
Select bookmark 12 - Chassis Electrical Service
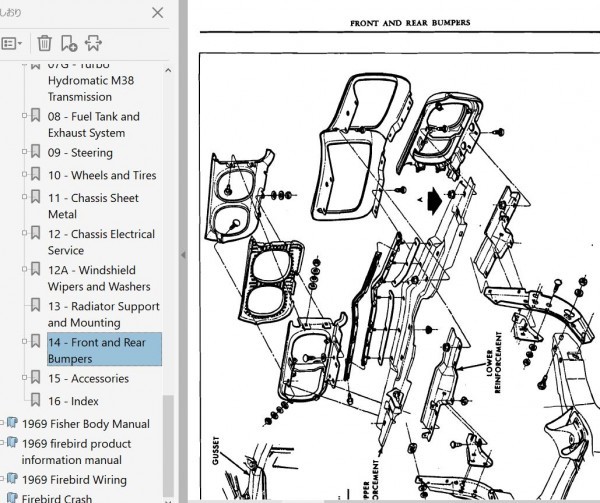pyautogui.click(x=101, y=242)
